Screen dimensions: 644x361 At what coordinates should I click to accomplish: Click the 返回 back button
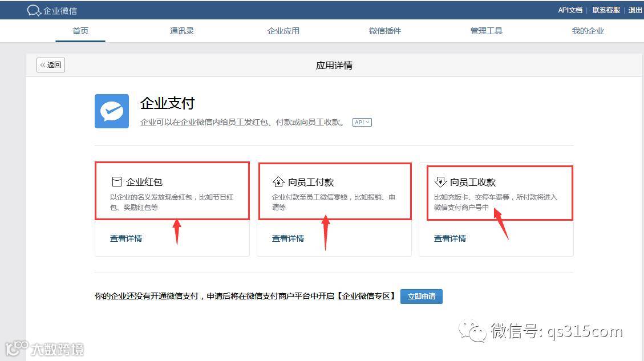point(51,65)
